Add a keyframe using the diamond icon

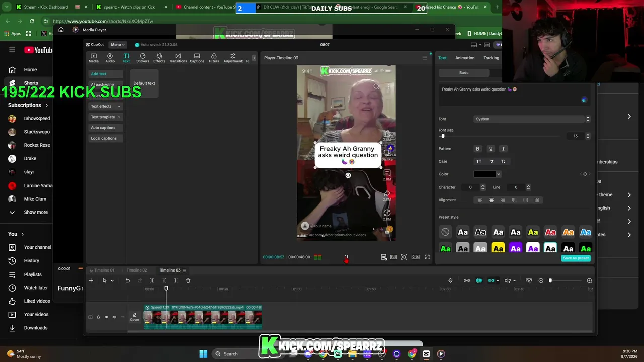pos(585,174)
